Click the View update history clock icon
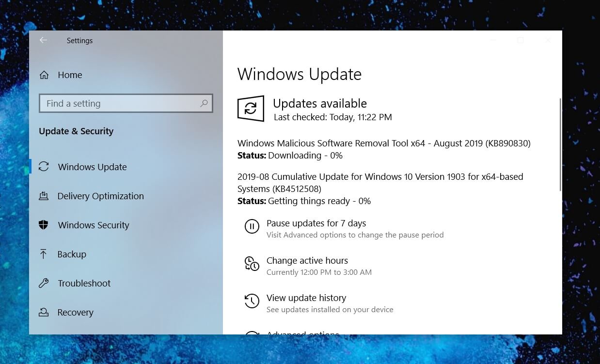 coord(252,301)
